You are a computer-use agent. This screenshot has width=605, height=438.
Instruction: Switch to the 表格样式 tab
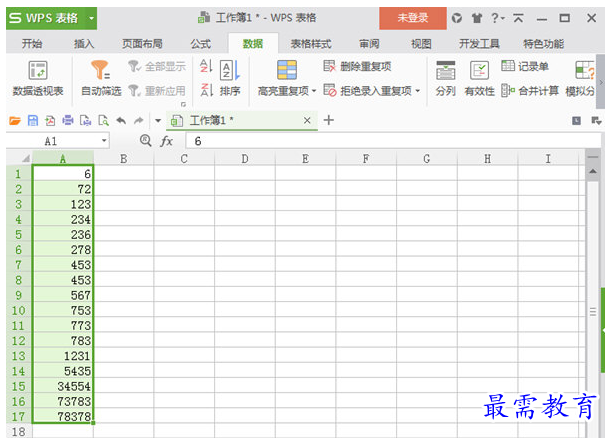point(311,44)
